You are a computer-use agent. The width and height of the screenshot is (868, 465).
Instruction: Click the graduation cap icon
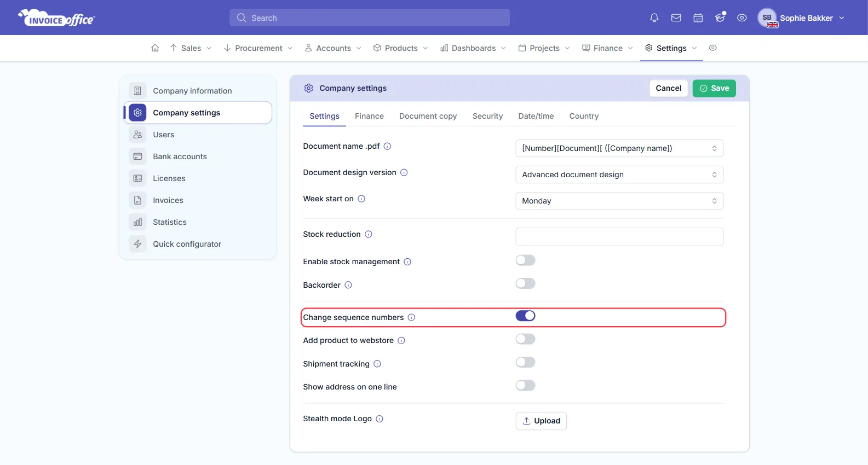pos(720,18)
